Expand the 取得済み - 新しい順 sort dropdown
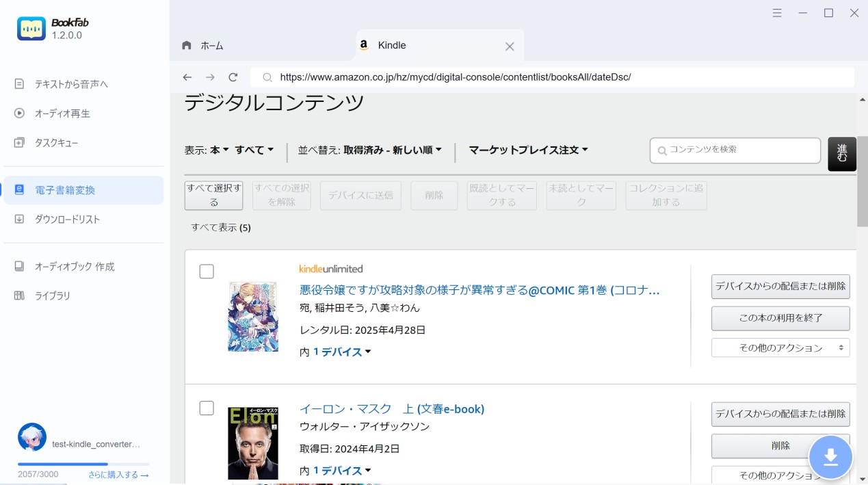 pos(393,150)
